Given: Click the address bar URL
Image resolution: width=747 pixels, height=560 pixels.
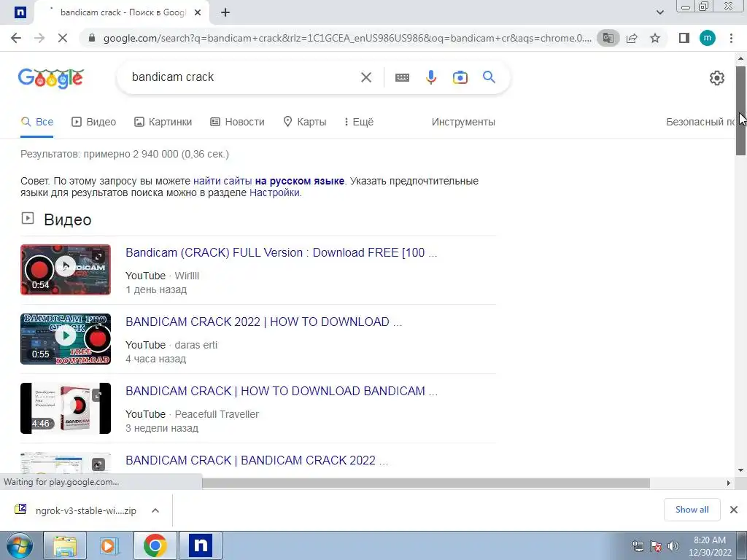Looking at the screenshot, I should coord(347,38).
